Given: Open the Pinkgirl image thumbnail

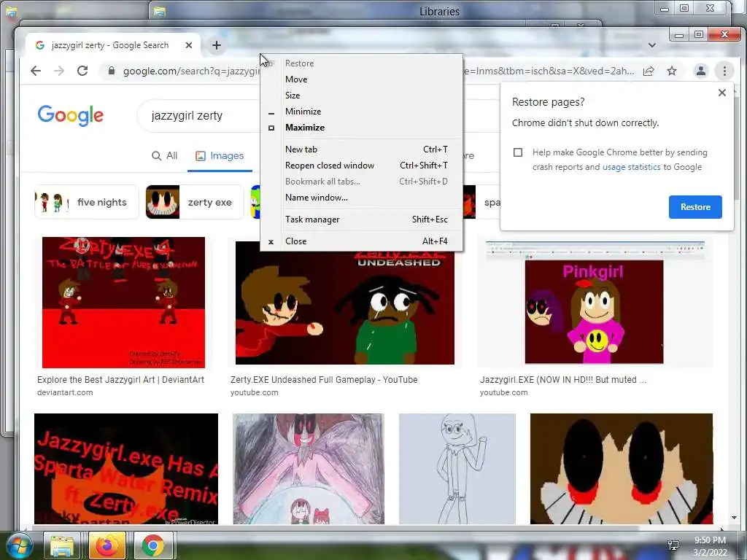Looking at the screenshot, I should click(594, 303).
